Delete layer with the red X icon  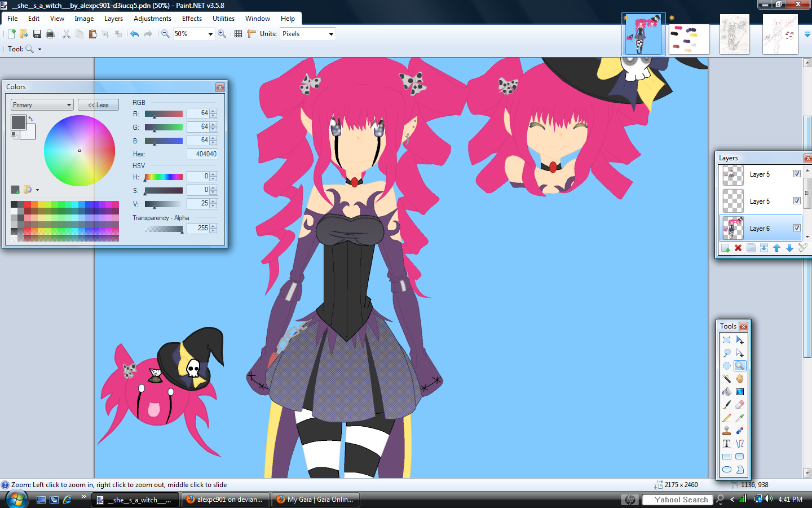(738, 248)
